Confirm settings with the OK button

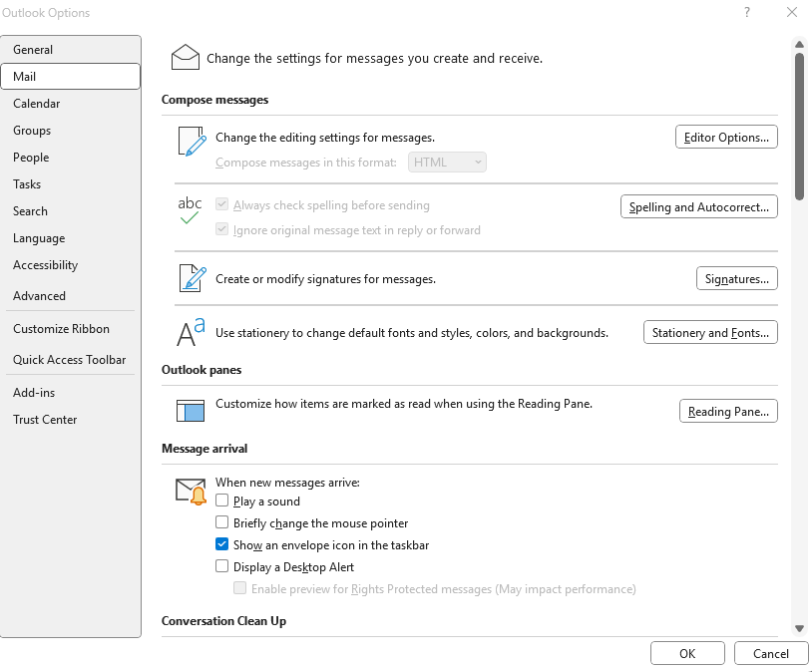(x=687, y=653)
